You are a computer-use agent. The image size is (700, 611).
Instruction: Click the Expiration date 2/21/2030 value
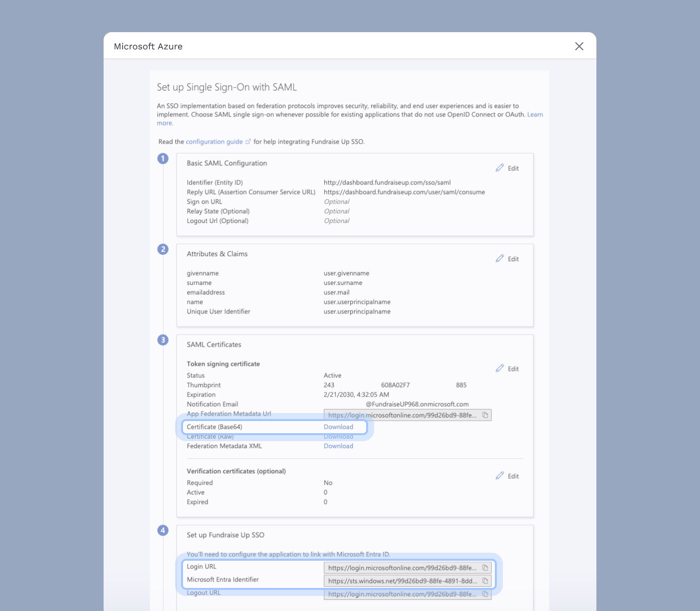click(x=357, y=395)
